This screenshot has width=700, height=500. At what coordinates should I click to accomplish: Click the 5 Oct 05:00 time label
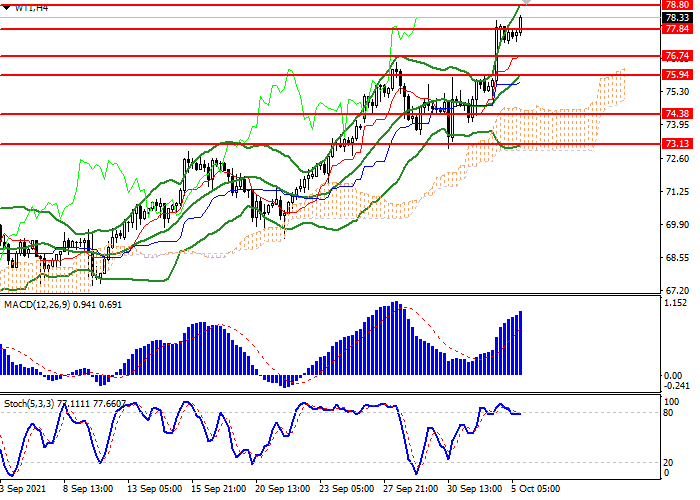(535, 489)
